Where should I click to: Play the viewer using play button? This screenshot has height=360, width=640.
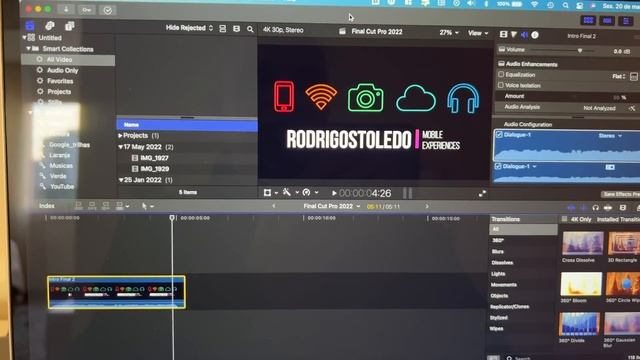coord(334,193)
